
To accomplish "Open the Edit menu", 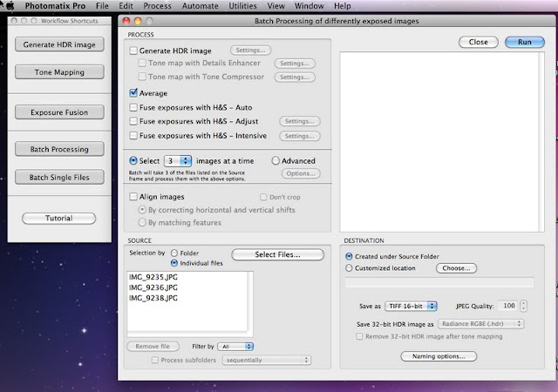I will pyautogui.click(x=126, y=6).
